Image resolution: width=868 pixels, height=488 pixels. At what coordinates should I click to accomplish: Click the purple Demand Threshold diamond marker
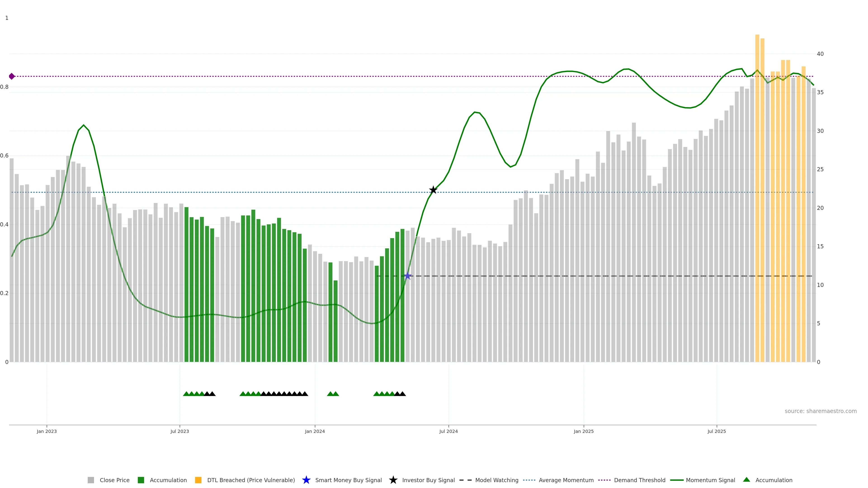pyautogui.click(x=12, y=76)
